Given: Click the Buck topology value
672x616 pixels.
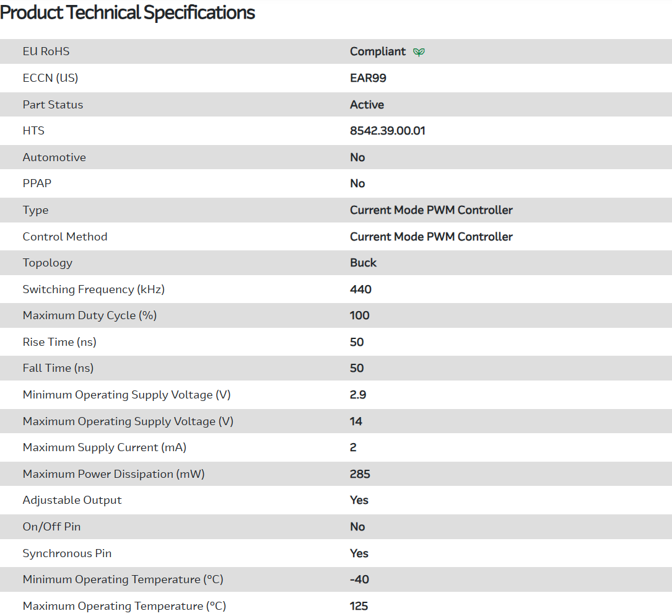Looking at the screenshot, I should [x=363, y=263].
